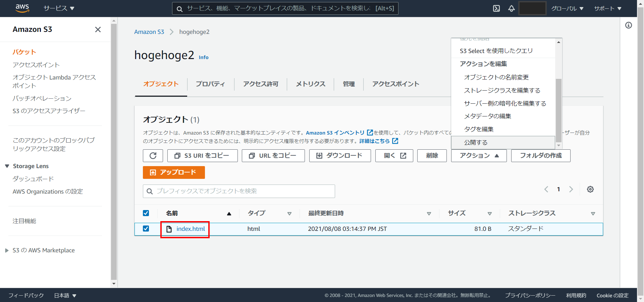
Task: Open バッチオペレーション in the side navigation
Action: coord(42,98)
